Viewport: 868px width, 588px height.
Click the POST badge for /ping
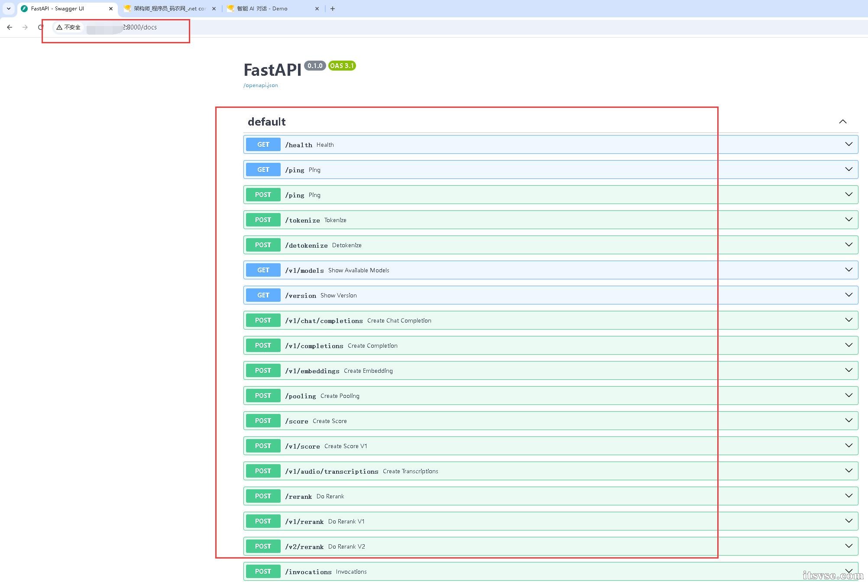(x=263, y=195)
